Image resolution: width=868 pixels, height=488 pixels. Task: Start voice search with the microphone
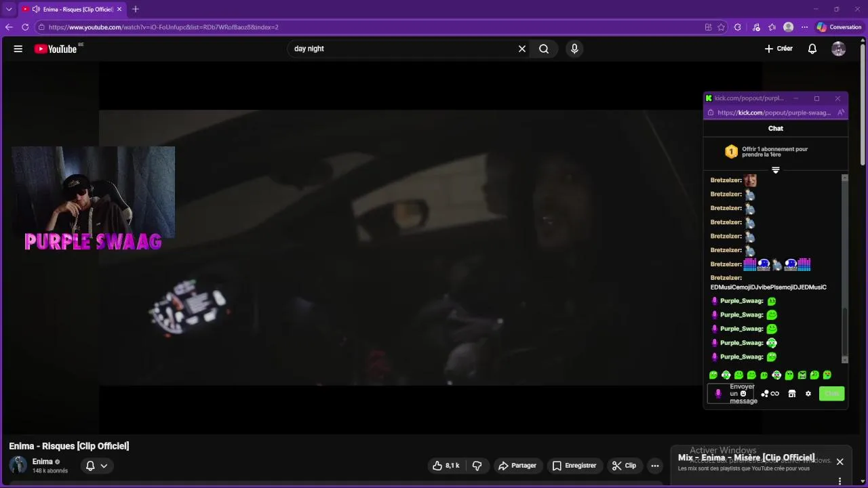click(x=574, y=49)
